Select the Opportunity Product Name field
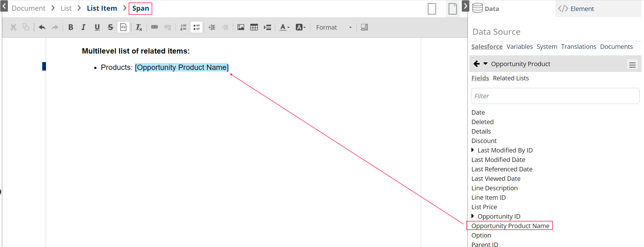The height and width of the screenshot is (247, 644). pos(510,226)
